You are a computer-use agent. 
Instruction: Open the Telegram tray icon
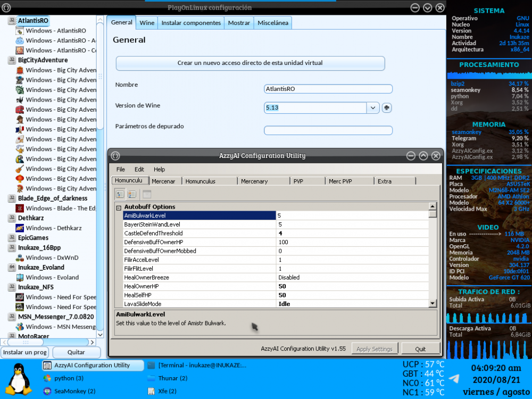click(x=454, y=378)
